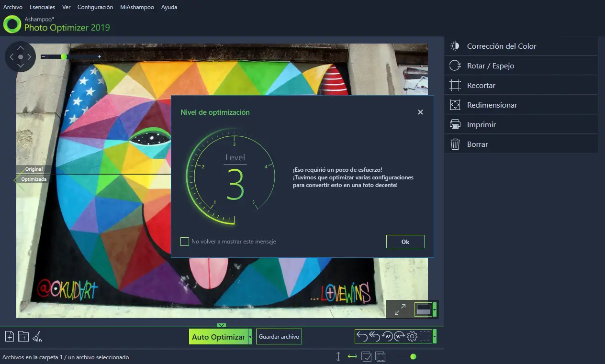
Task: Expand the view mode dropdown arrow
Action: coord(435,309)
